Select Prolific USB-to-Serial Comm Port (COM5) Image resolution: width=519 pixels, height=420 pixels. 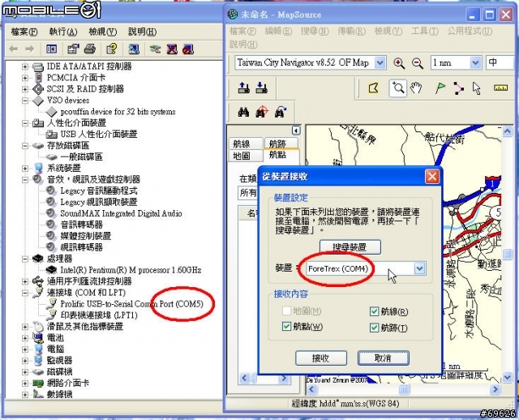click(131, 304)
